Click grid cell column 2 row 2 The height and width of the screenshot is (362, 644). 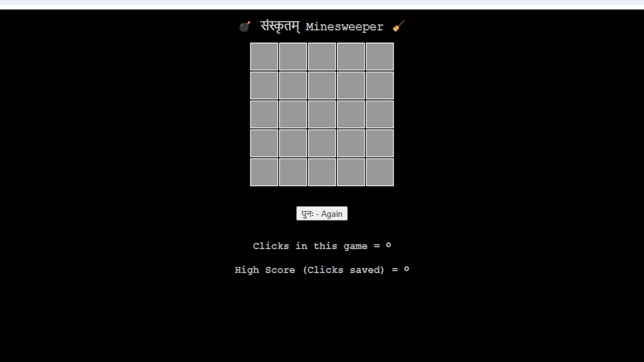pyautogui.click(x=293, y=85)
